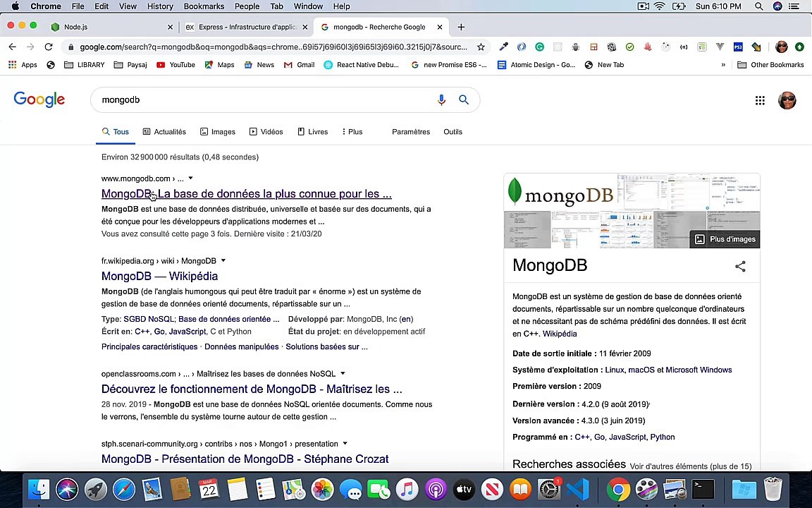Open Apple TV in dock

[x=464, y=489]
